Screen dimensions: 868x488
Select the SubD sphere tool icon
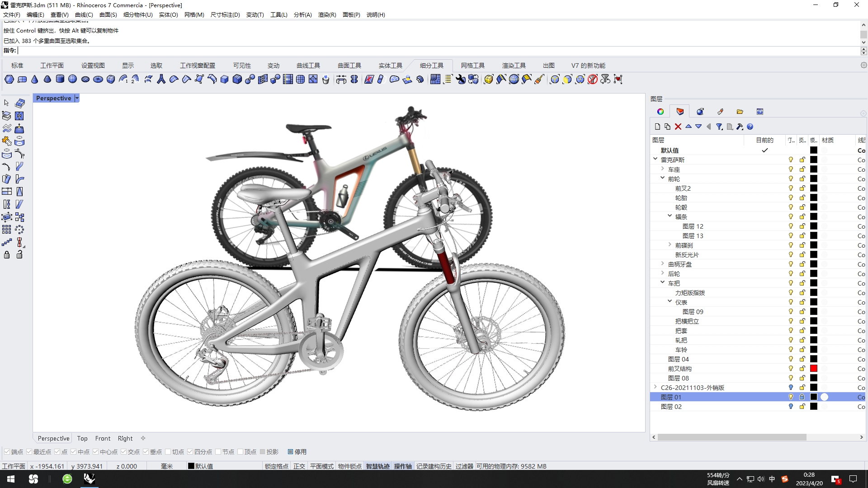coord(73,80)
